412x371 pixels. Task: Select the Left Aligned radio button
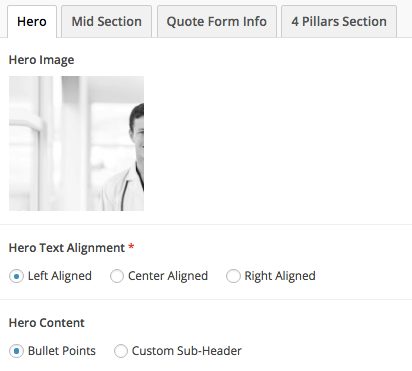(16, 276)
